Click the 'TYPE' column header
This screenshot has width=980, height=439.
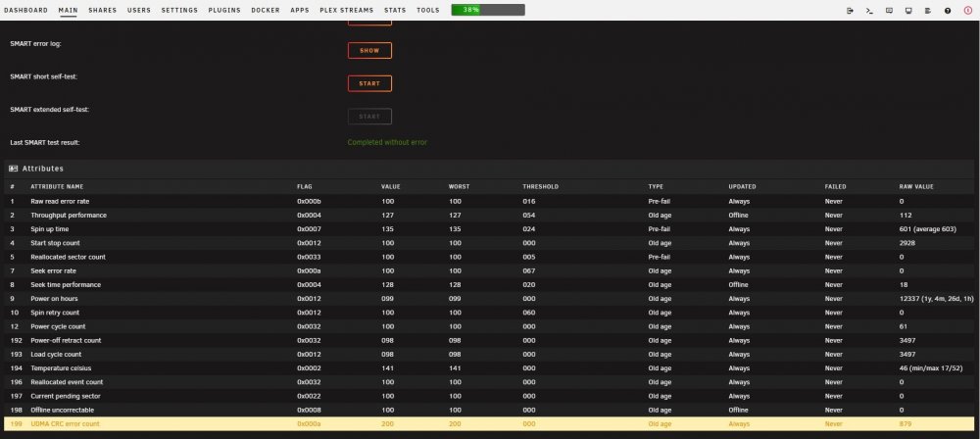[656, 187]
